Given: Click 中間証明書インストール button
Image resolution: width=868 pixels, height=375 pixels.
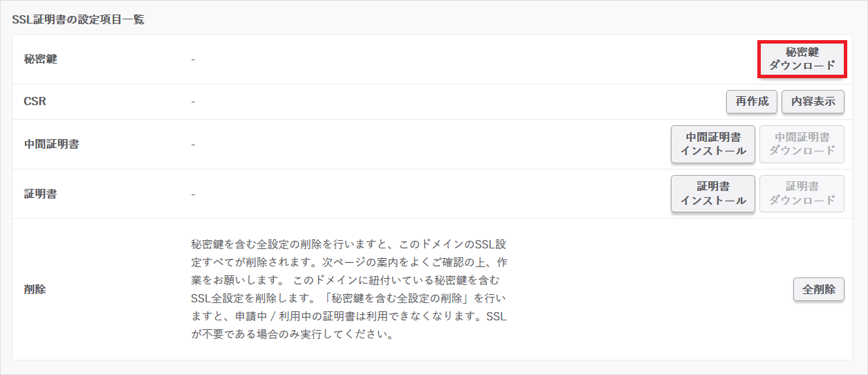Looking at the screenshot, I should point(712,144).
